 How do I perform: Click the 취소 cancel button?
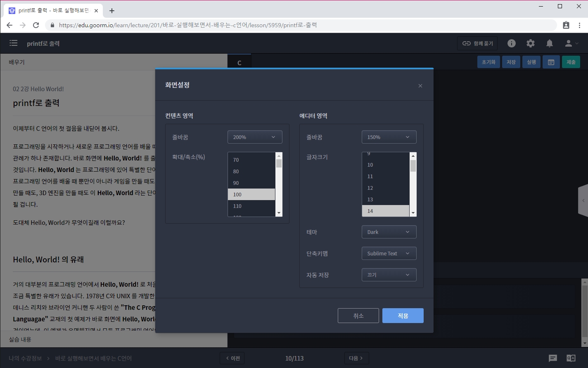[358, 316]
